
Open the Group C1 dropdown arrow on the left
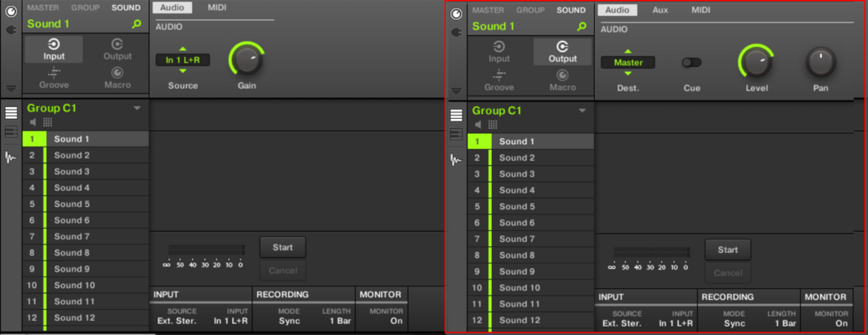pyautogui.click(x=137, y=109)
